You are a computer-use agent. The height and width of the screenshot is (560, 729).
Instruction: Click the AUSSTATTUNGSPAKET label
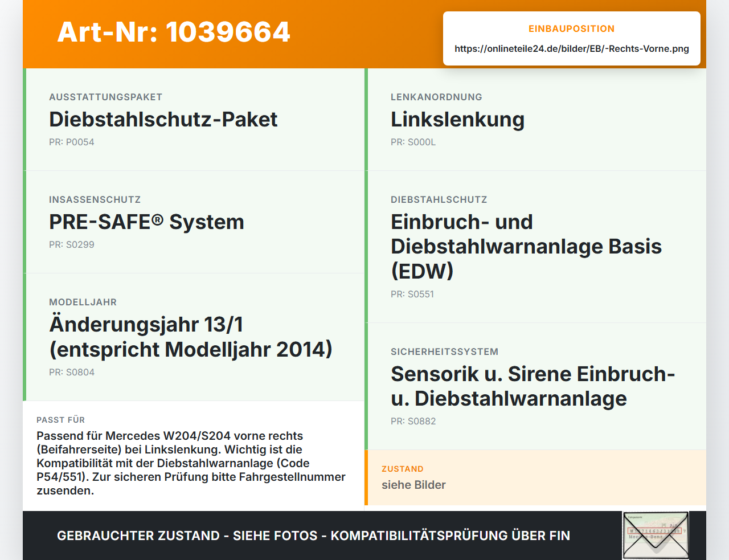(x=106, y=97)
